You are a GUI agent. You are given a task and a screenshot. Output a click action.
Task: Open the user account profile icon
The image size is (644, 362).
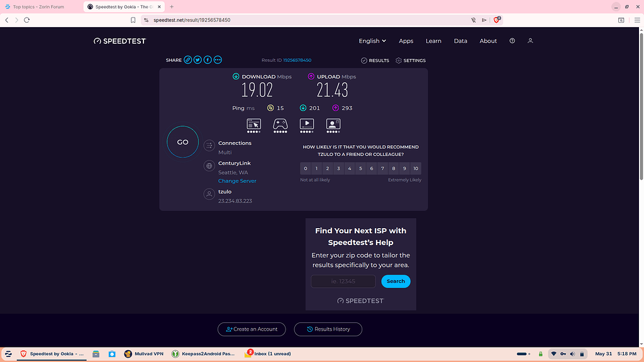[530, 41]
